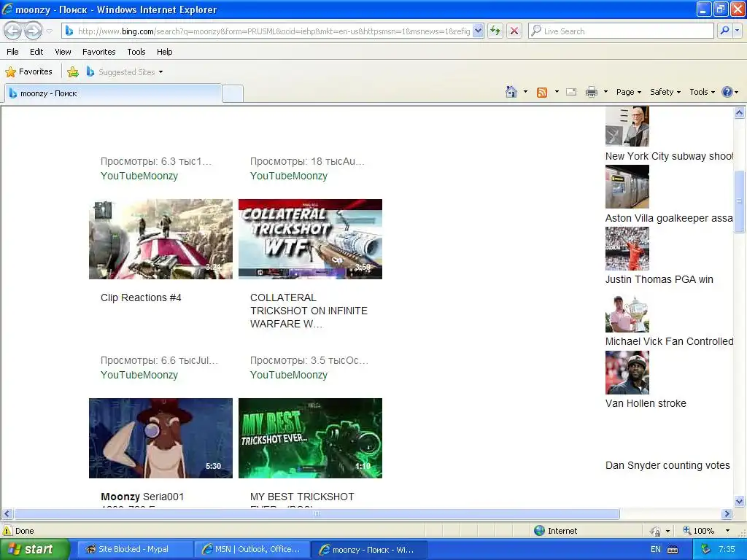Viewport: 747px width, 560px height.
Task: Click YouTubeMoonzy under 6.6 тыс views
Action: pyautogui.click(x=139, y=375)
